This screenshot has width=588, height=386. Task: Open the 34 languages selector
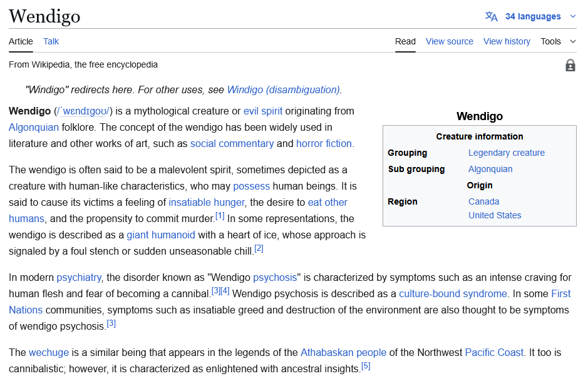533,16
